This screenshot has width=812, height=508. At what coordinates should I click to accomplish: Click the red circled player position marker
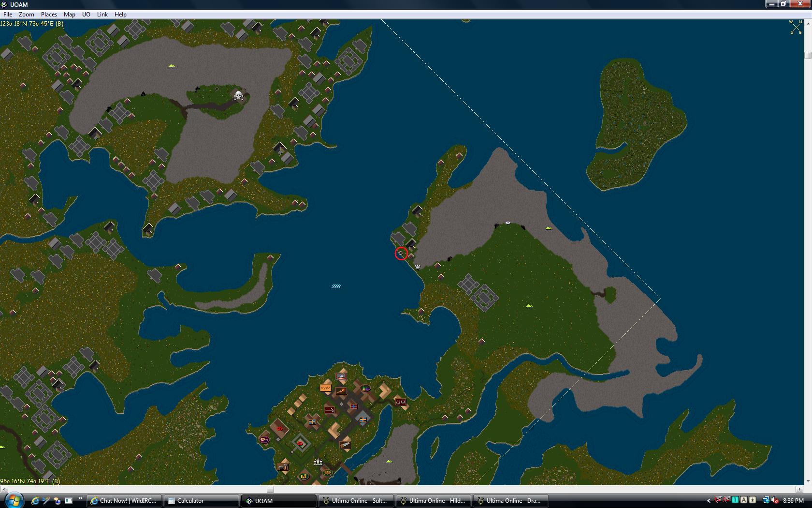point(401,253)
